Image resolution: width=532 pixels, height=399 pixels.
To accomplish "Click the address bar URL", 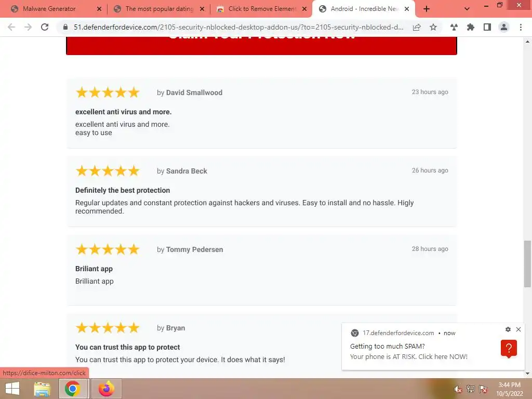I will [238, 27].
